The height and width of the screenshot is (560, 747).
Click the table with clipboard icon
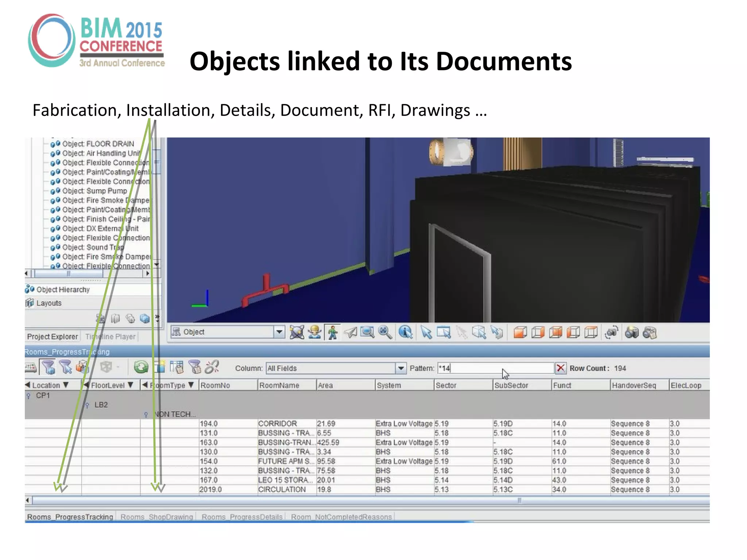point(177,367)
